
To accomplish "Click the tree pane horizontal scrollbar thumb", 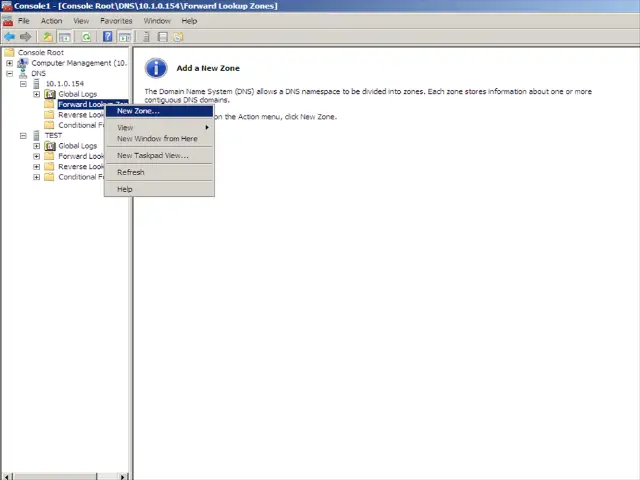I will tap(56, 476).
